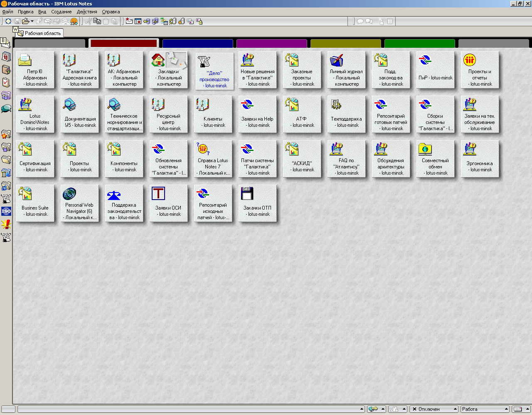Open the Действия menu
532x415 pixels.
pos(87,12)
